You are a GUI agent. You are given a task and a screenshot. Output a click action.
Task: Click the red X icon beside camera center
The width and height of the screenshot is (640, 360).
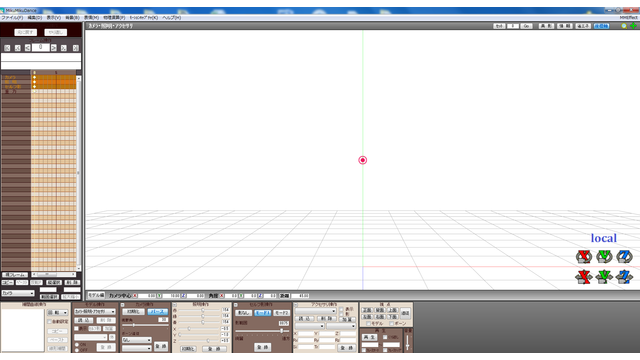(135, 296)
